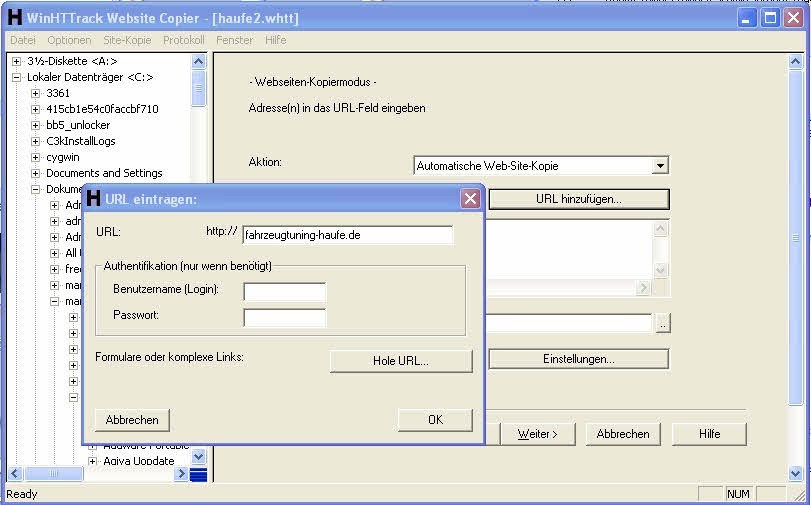Expand the 3½-Diskette <A:> node
Viewport: 811px width, 505px height.
[17, 61]
